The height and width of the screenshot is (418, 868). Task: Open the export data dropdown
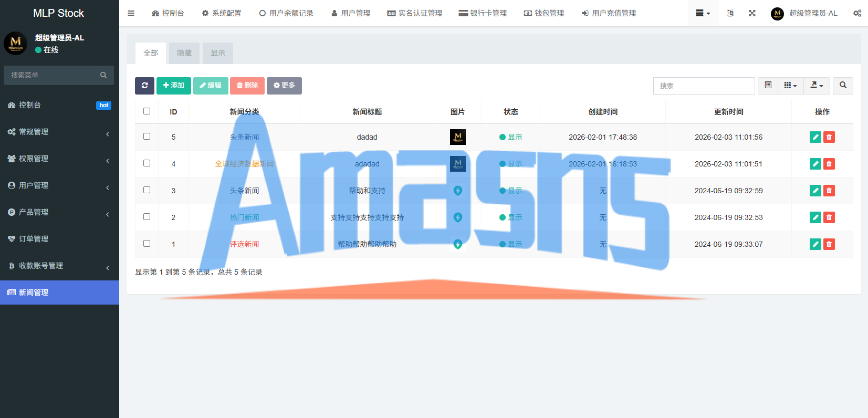(817, 86)
